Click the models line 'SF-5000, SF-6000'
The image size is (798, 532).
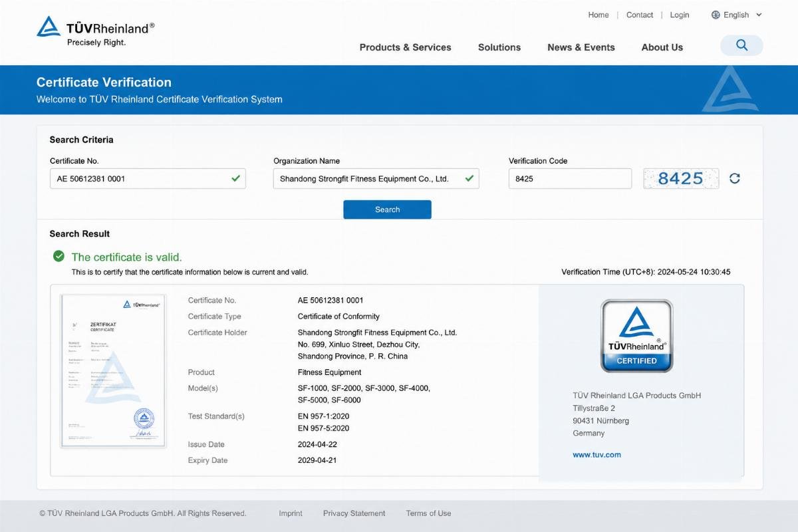click(x=329, y=400)
